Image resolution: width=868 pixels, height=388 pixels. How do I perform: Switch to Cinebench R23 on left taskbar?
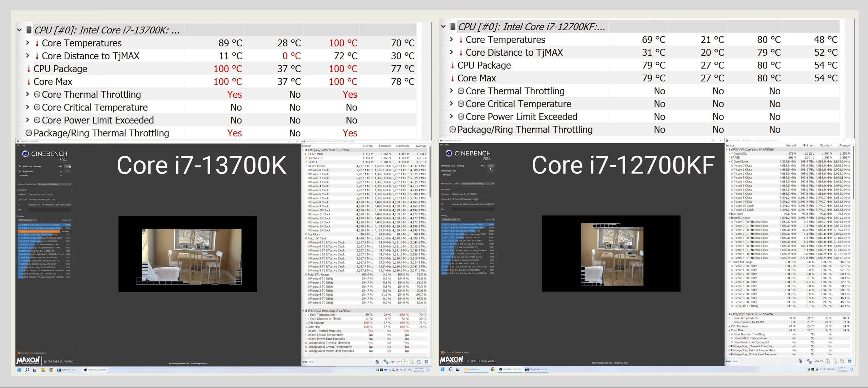tap(94, 370)
